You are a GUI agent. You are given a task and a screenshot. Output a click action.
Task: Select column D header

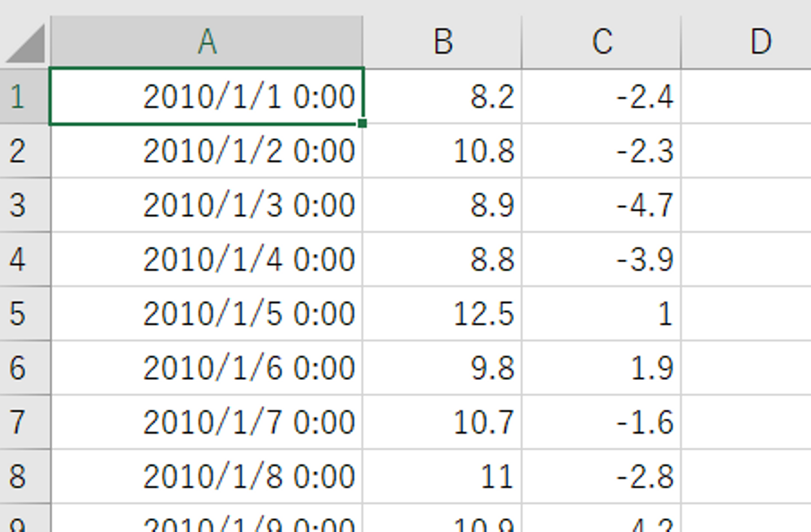point(760,42)
